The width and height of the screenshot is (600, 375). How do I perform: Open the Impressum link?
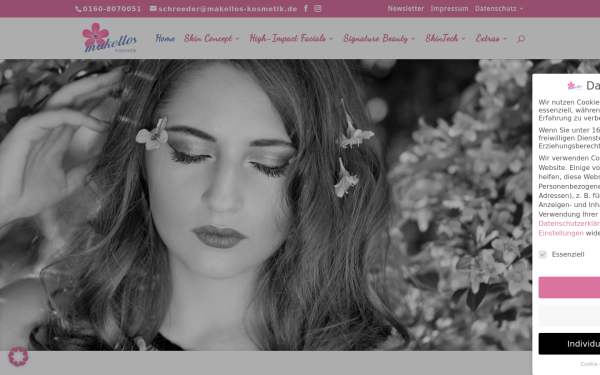449,8
